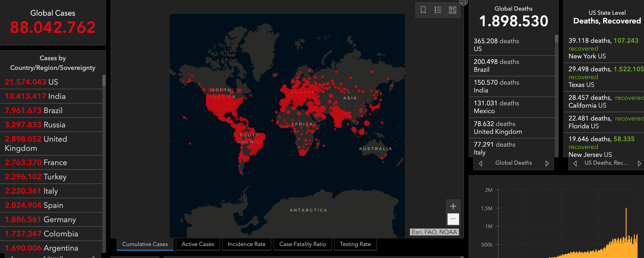Go to next Global Deaths panel
The width and height of the screenshot is (644, 258).
tap(547, 163)
